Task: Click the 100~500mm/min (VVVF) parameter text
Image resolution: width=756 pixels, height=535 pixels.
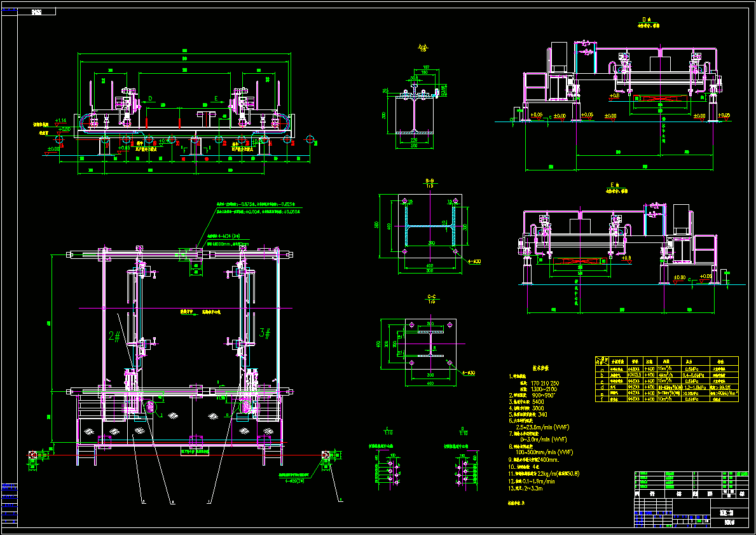Action: coord(544,452)
